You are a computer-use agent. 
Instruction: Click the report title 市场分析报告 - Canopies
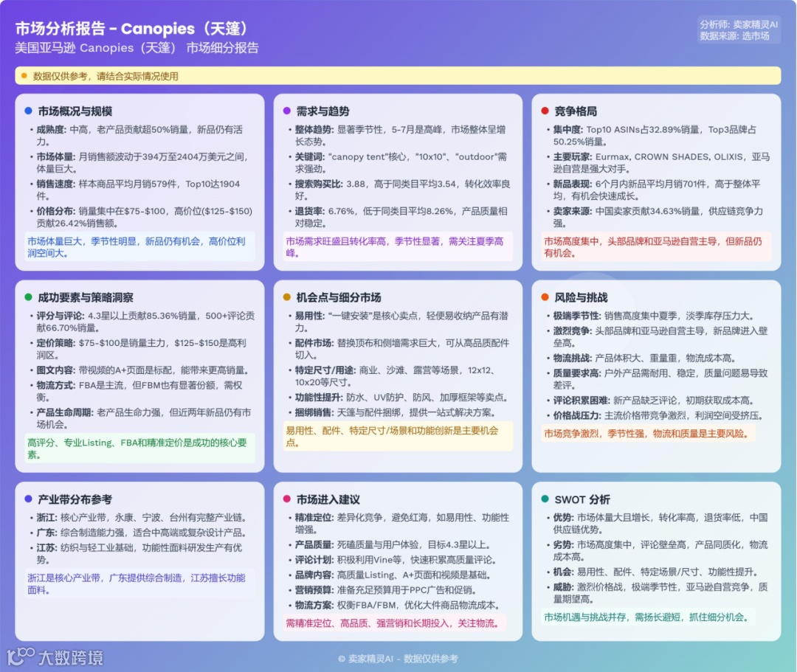[x=131, y=29]
